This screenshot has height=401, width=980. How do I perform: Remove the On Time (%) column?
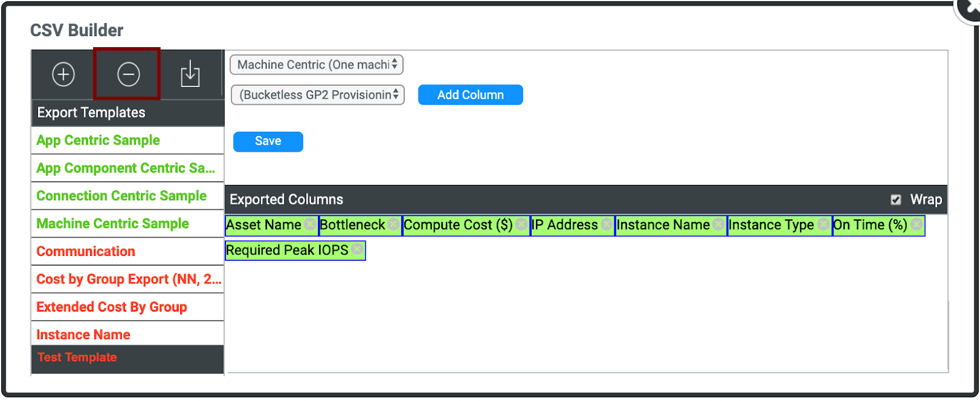coord(916,225)
